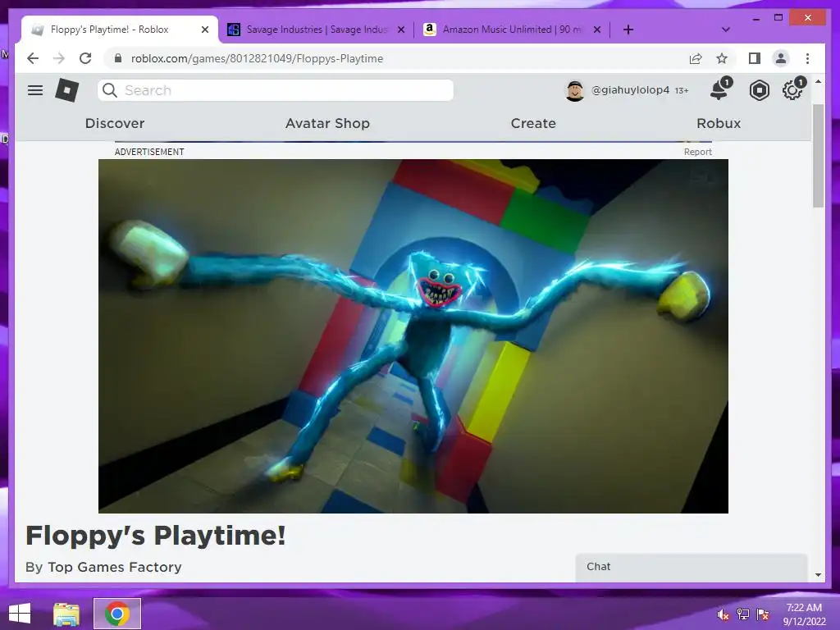Open the Chrome profile avatar icon
This screenshot has width=840, height=630.
tap(781, 58)
